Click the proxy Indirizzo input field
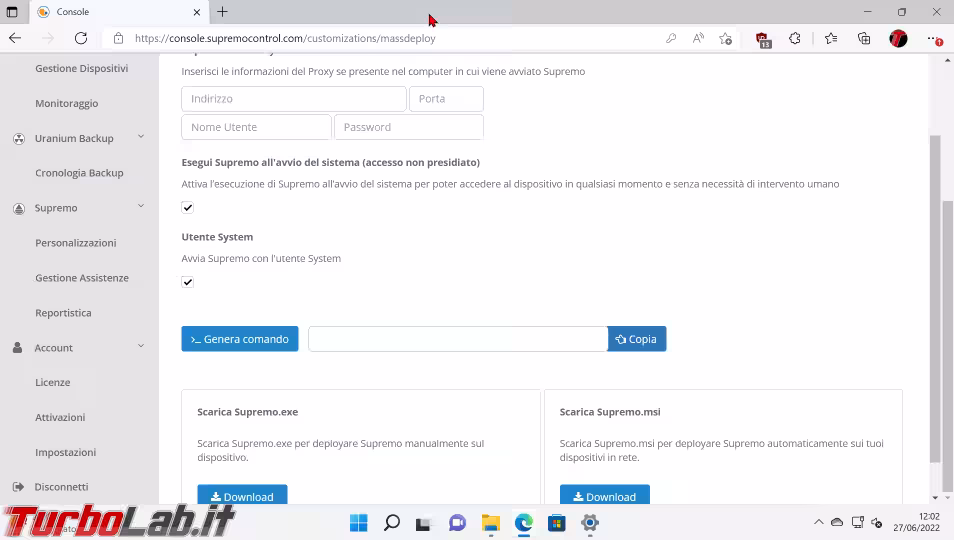954x540 pixels. [293, 99]
